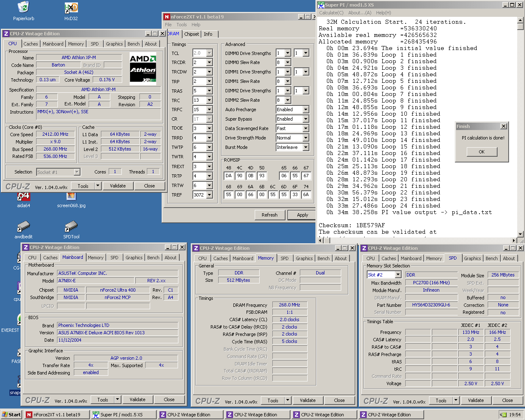Open the Drive Strength Mode dropdown

[306, 138]
